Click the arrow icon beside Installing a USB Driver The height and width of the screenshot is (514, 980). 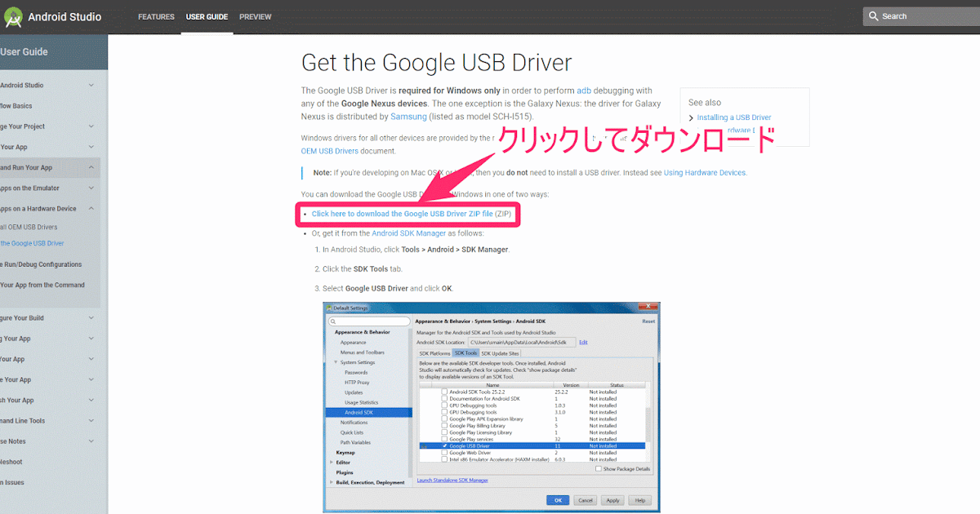click(692, 118)
